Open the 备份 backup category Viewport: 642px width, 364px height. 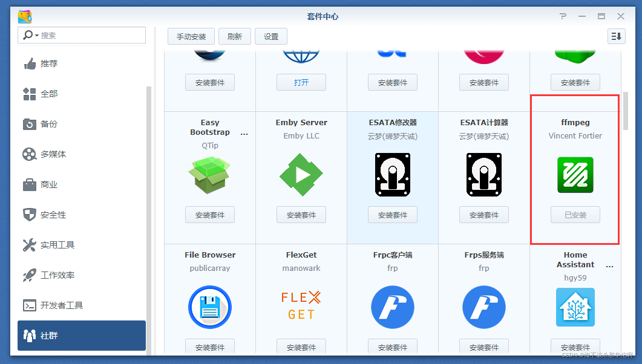pyautogui.click(x=82, y=124)
